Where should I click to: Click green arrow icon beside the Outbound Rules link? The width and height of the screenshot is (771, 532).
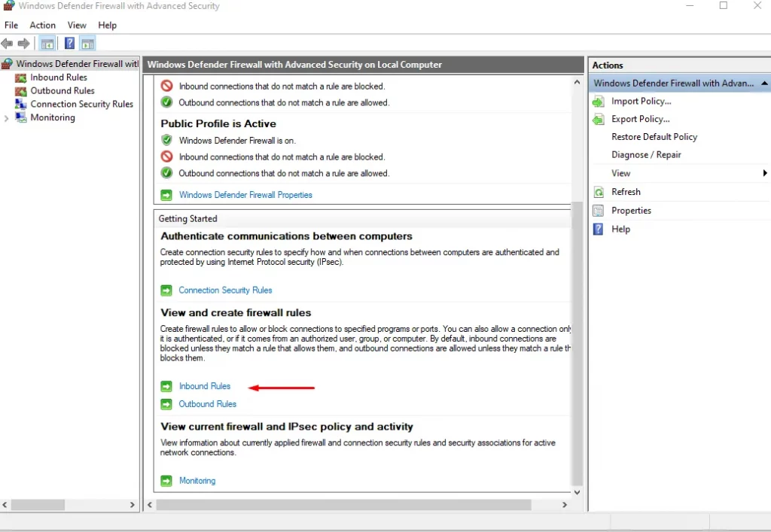pos(166,404)
